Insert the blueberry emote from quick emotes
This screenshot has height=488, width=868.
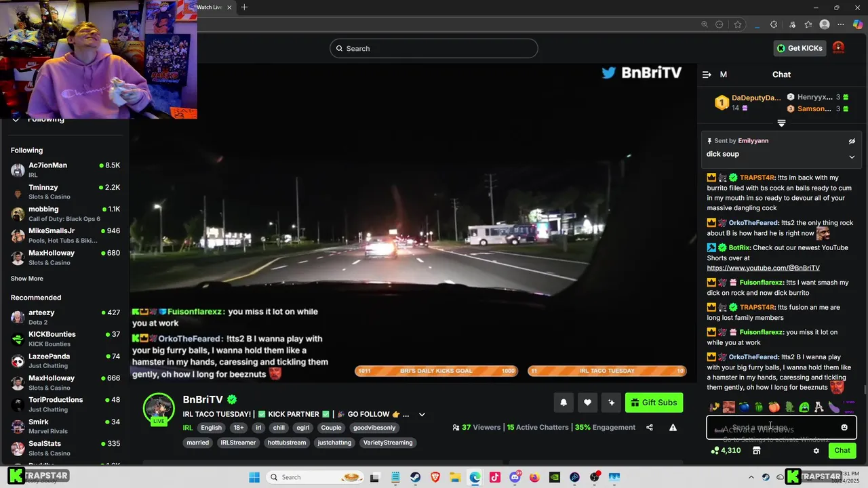(744, 407)
